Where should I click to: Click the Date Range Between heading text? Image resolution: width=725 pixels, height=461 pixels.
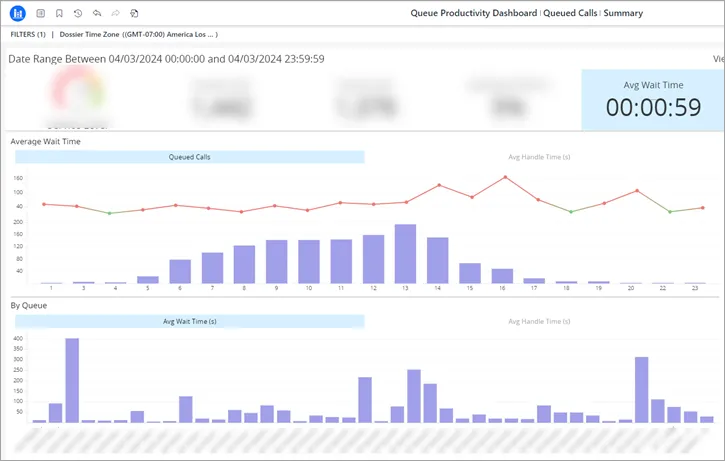pos(166,59)
